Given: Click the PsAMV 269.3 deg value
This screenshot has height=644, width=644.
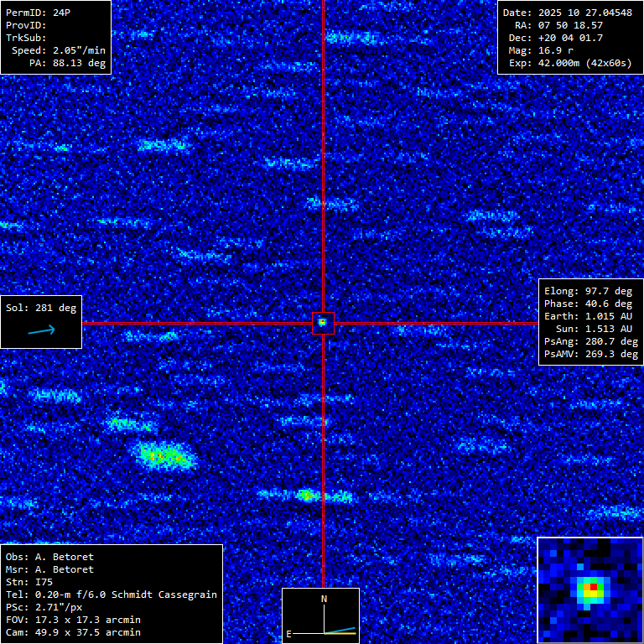Looking at the screenshot, I should 590,354.
